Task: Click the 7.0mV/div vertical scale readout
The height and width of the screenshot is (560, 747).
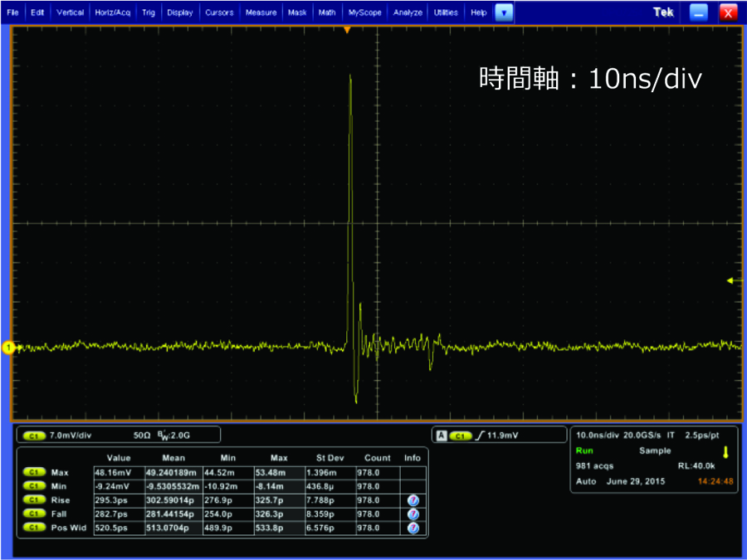Action: [x=71, y=436]
